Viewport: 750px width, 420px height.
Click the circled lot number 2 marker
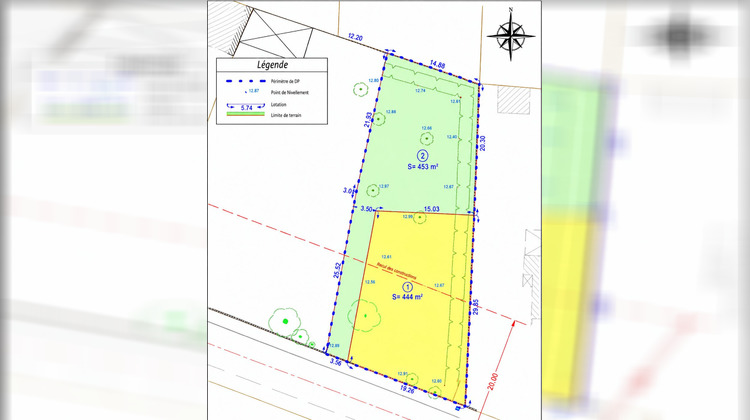[x=422, y=155]
